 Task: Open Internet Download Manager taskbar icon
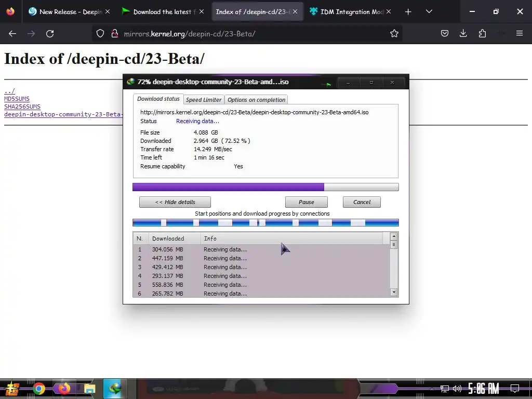[115, 389]
